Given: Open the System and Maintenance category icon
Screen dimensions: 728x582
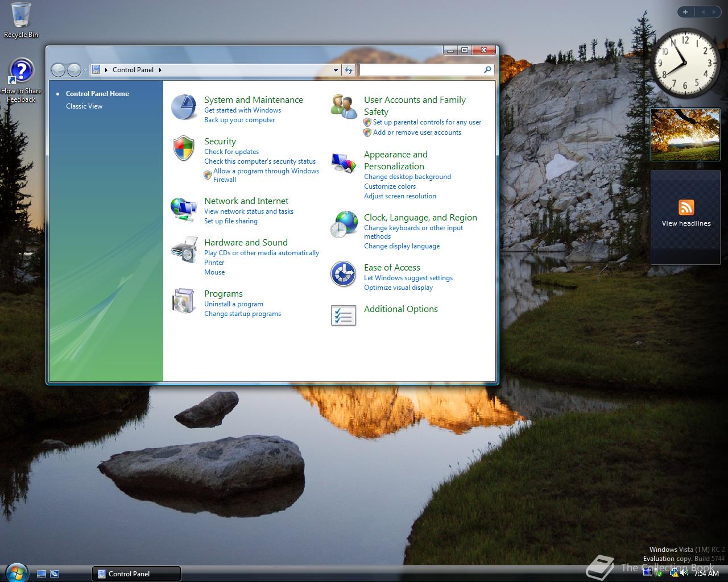Looking at the screenshot, I should [x=184, y=107].
